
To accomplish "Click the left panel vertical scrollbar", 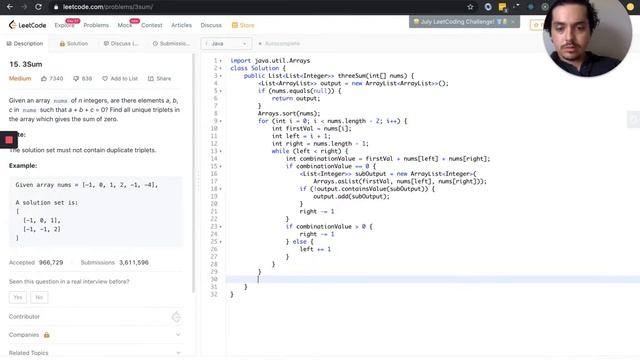I will click(x=193, y=173).
